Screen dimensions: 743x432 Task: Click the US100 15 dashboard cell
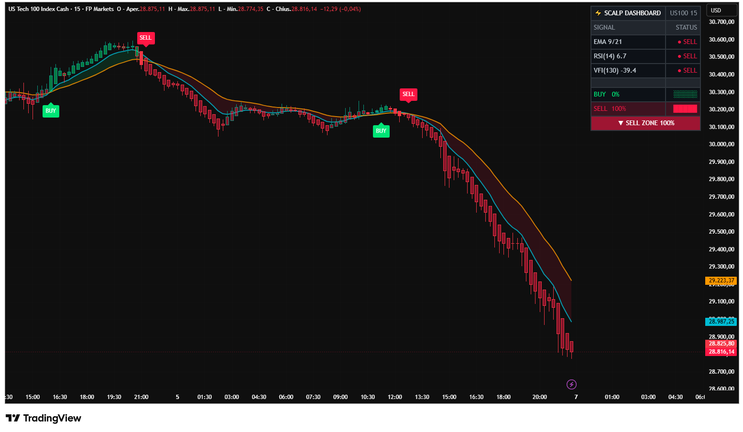(683, 13)
